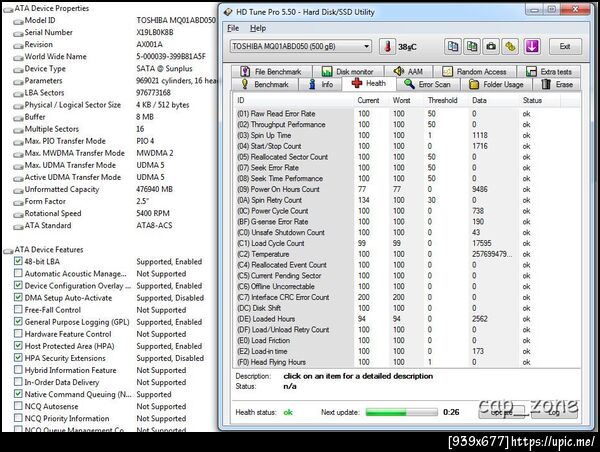Viewport: 600px width, 452px height.
Task: Select (C5) Current Pending Sector row
Action: [406, 276]
